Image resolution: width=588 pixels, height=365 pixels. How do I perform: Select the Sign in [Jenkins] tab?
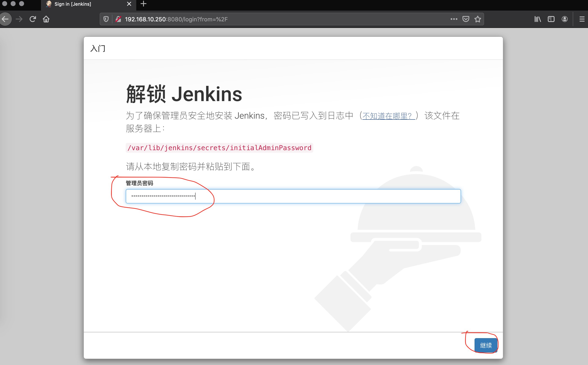[89, 4]
